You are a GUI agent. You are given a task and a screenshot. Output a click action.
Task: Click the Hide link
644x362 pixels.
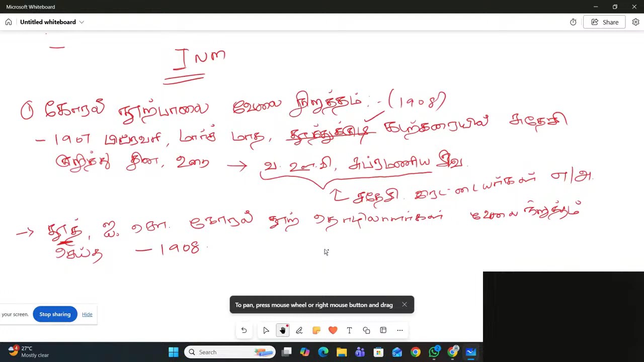click(x=87, y=314)
